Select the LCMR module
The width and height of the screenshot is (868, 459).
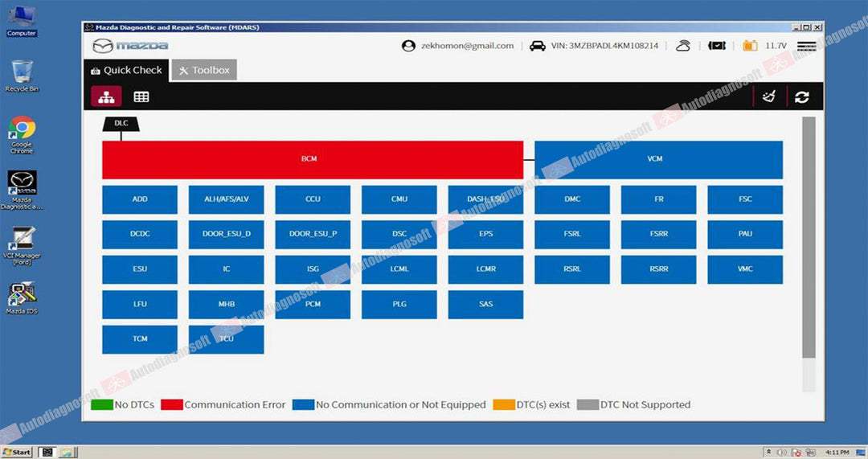485,269
